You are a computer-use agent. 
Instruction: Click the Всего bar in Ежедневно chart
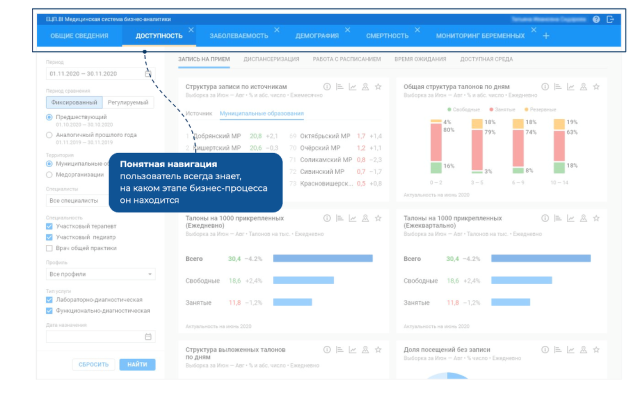coord(323,258)
